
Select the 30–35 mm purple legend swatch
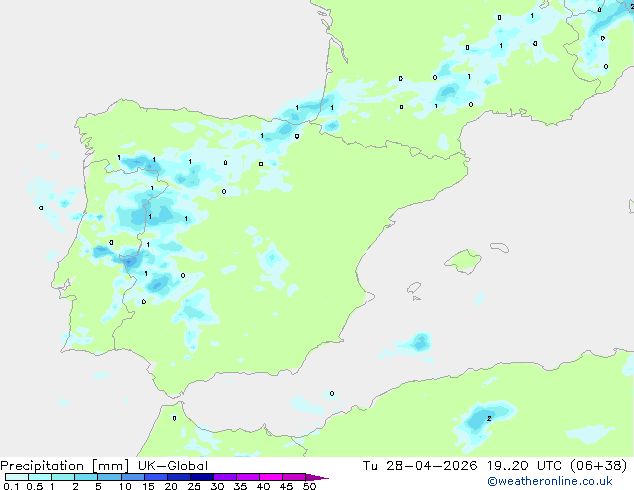click(x=225, y=477)
